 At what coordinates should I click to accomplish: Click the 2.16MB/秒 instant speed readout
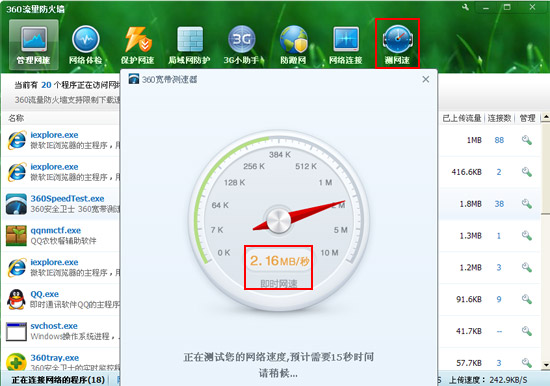280,261
